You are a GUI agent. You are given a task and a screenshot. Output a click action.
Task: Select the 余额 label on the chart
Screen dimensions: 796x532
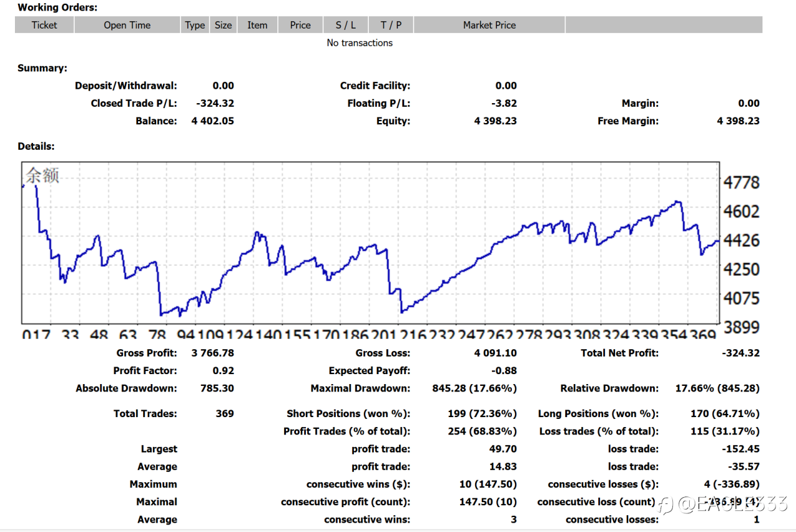tap(42, 176)
